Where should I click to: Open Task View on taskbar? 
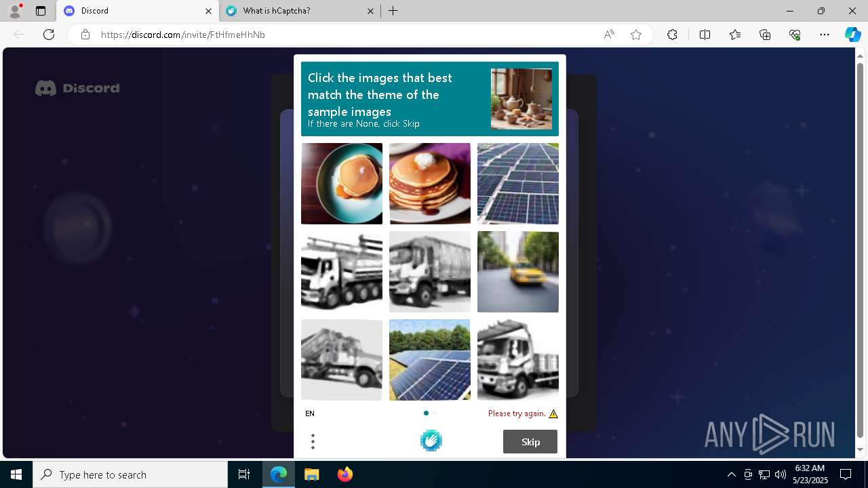pos(244,474)
